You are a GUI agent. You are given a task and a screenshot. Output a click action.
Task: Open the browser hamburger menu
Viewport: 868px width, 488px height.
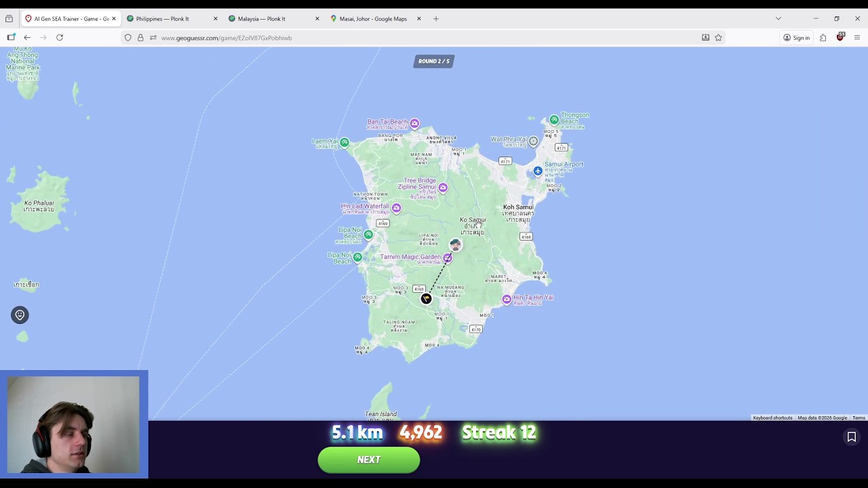pos(857,37)
